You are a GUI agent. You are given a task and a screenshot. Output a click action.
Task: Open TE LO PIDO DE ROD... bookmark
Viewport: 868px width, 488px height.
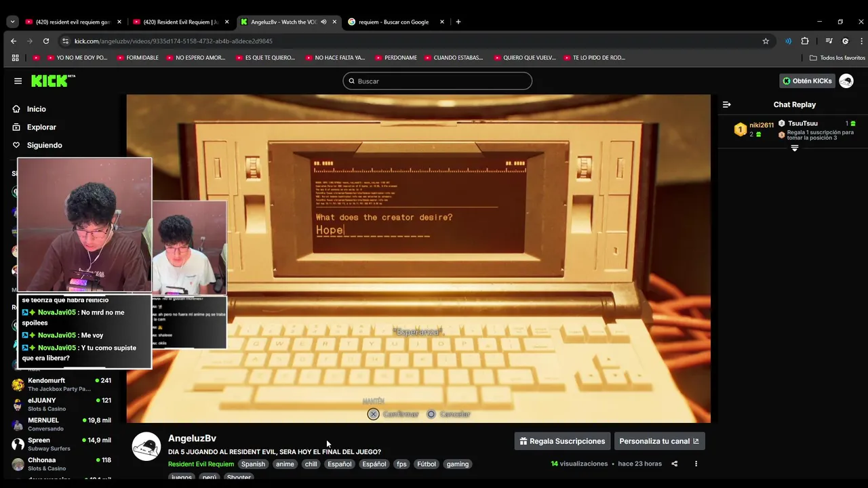tap(595, 58)
